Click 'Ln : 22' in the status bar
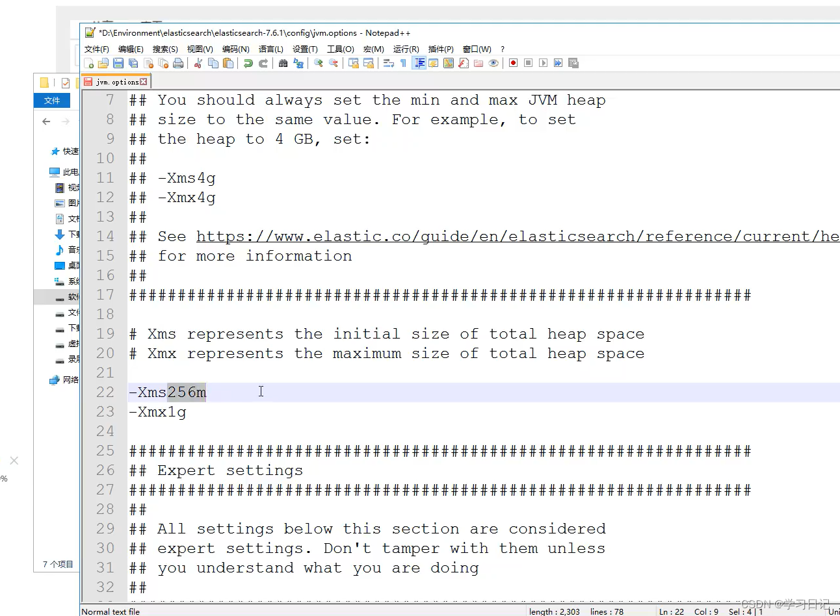 (671, 611)
